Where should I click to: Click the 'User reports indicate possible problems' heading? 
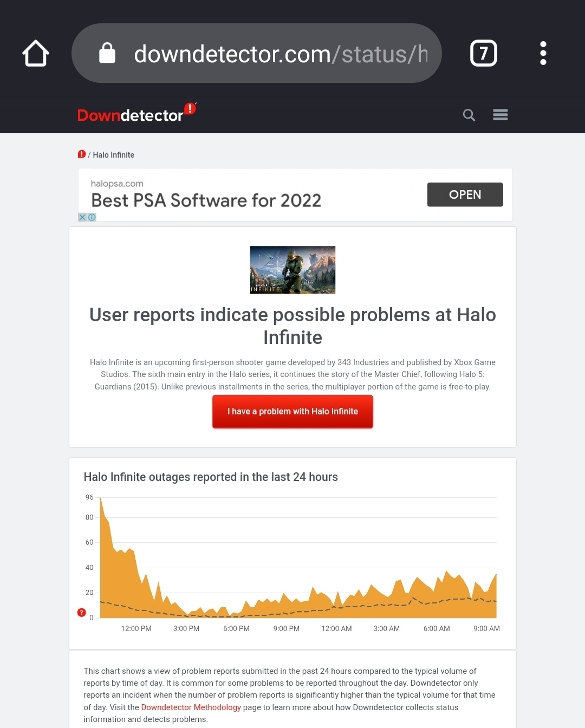(292, 326)
